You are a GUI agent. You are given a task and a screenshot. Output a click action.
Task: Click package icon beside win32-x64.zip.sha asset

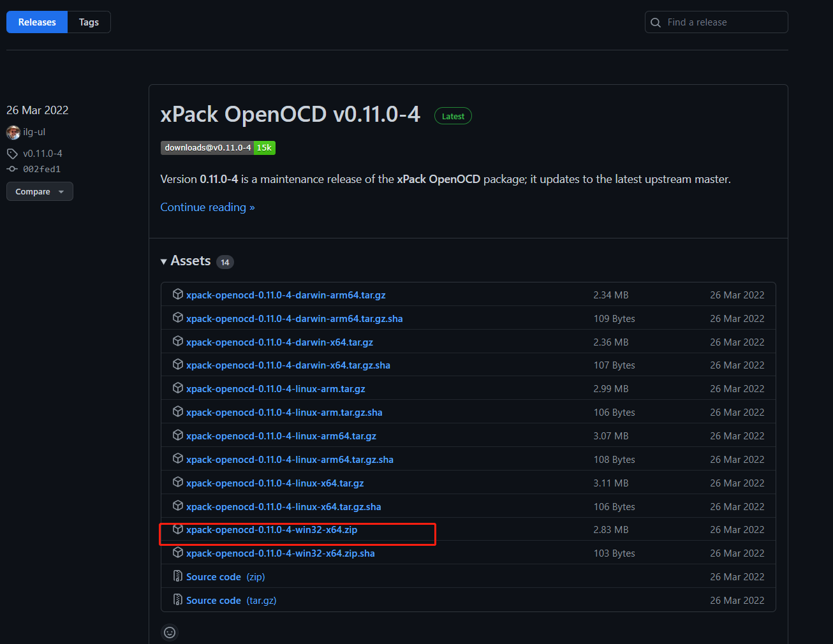[178, 552]
